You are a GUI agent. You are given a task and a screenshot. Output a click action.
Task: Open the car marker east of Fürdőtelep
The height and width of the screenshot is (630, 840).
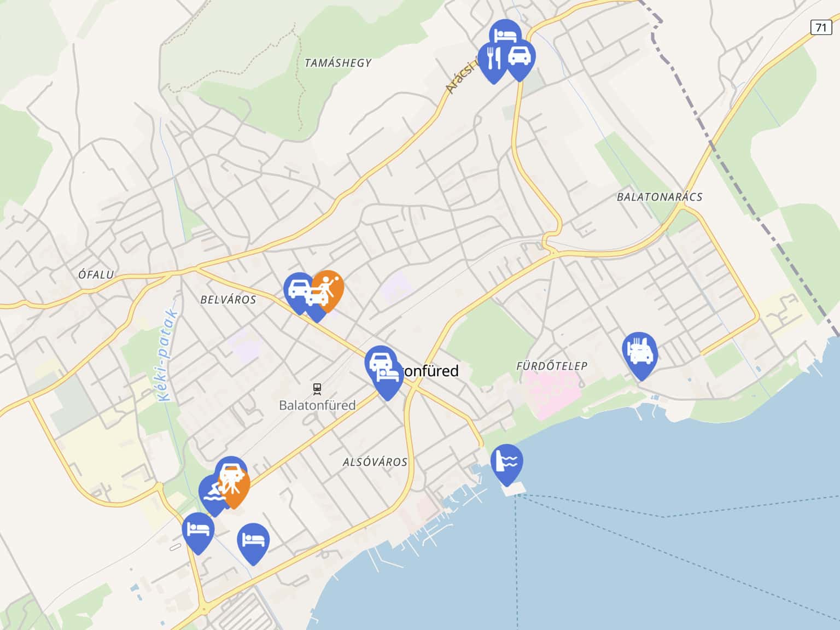[x=640, y=352]
